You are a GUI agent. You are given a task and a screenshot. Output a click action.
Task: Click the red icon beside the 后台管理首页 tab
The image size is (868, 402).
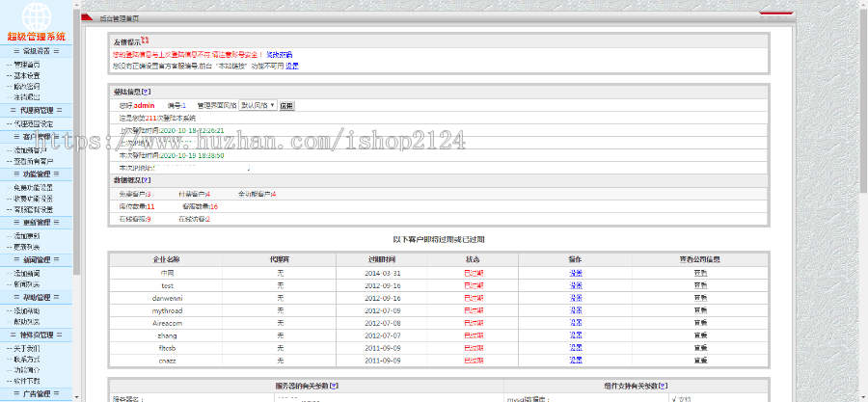(88, 17)
